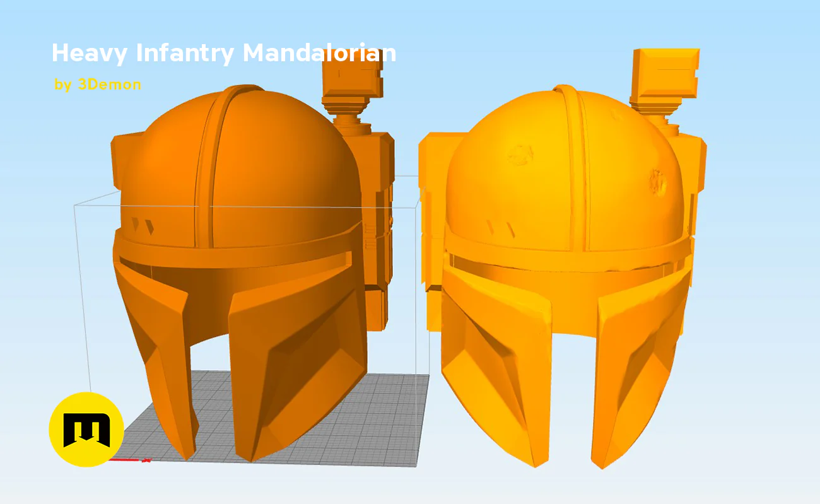
Task: Open the 3Demon author link
Action: pyautogui.click(x=98, y=84)
